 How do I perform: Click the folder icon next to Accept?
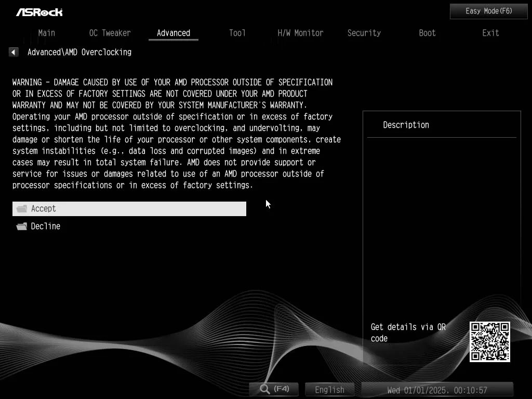click(22, 209)
